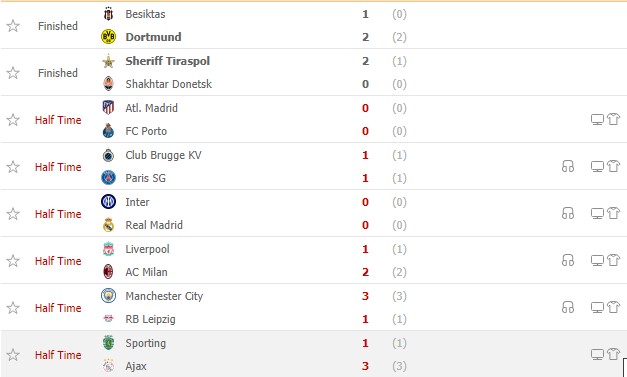Click AC Milan's score of 2
Image resolution: width=627 pixels, height=377 pixels.
(x=365, y=272)
